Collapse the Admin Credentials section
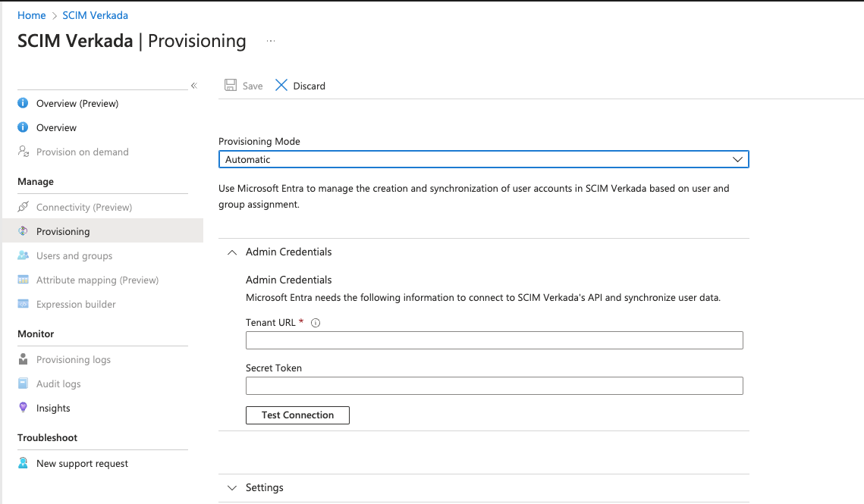 click(x=232, y=252)
